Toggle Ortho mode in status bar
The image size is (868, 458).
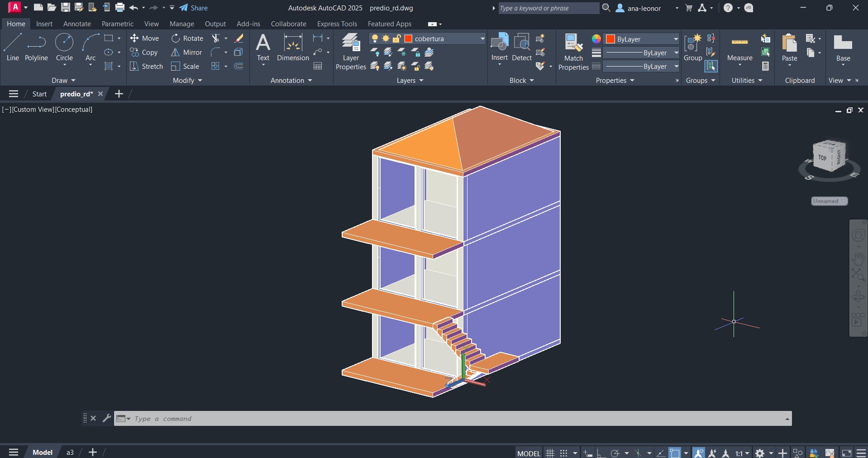click(x=601, y=453)
